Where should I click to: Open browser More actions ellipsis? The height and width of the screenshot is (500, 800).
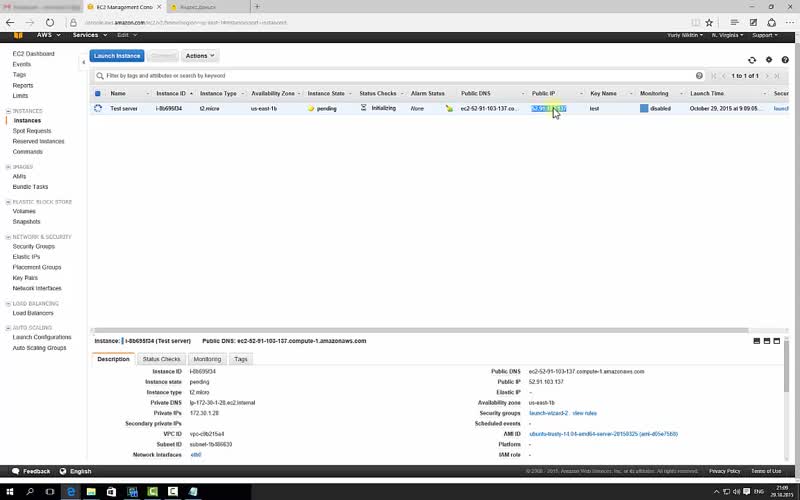click(790, 22)
